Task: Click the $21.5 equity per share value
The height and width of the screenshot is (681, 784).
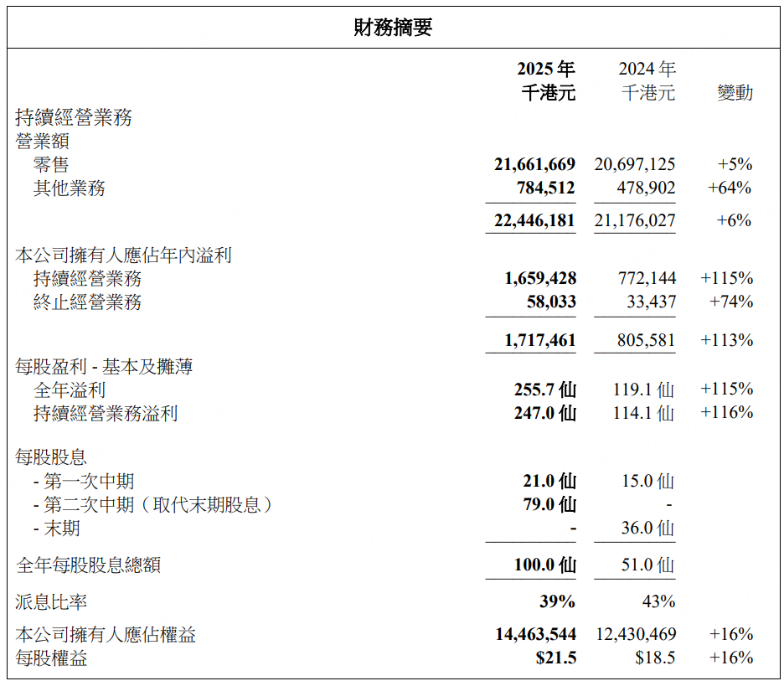Action: [556, 658]
